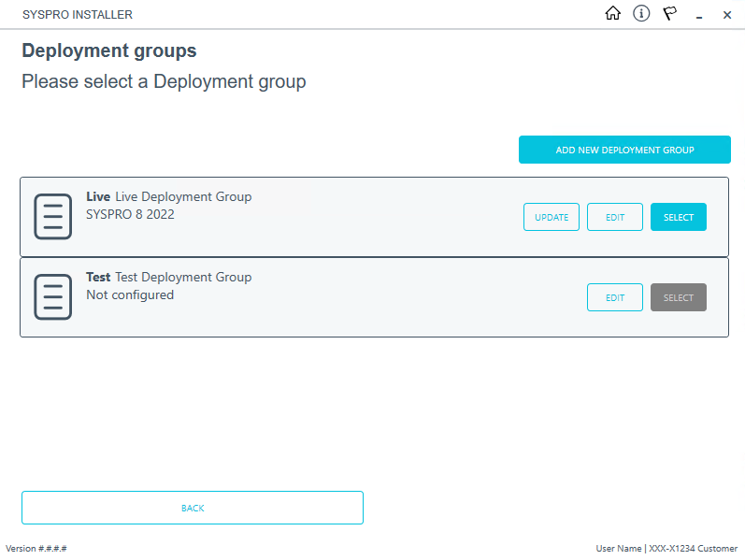Minimize the SYSPRO Installer window

(699, 15)
